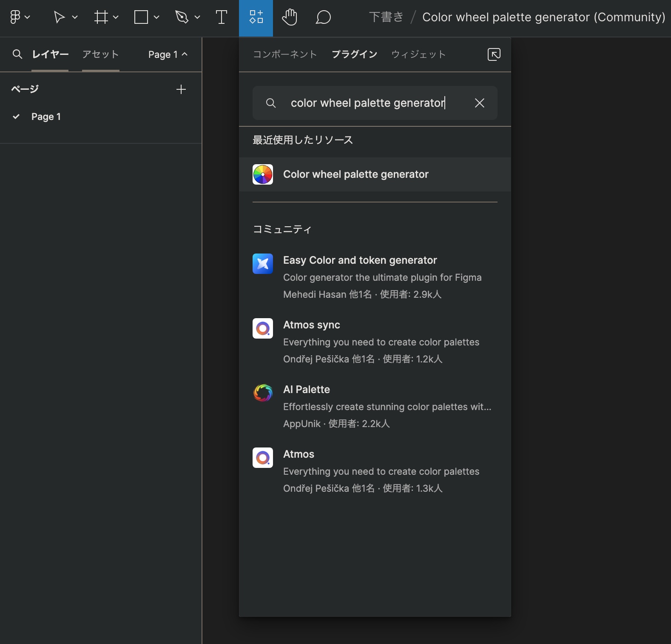Image resolution: width=671 pixels, height=644 pixels.
Task: Clear the plugin search with X
Action: 480,103
